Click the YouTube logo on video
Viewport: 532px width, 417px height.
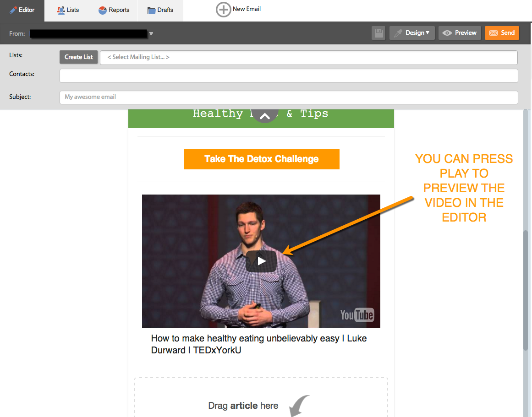[357, 315]
